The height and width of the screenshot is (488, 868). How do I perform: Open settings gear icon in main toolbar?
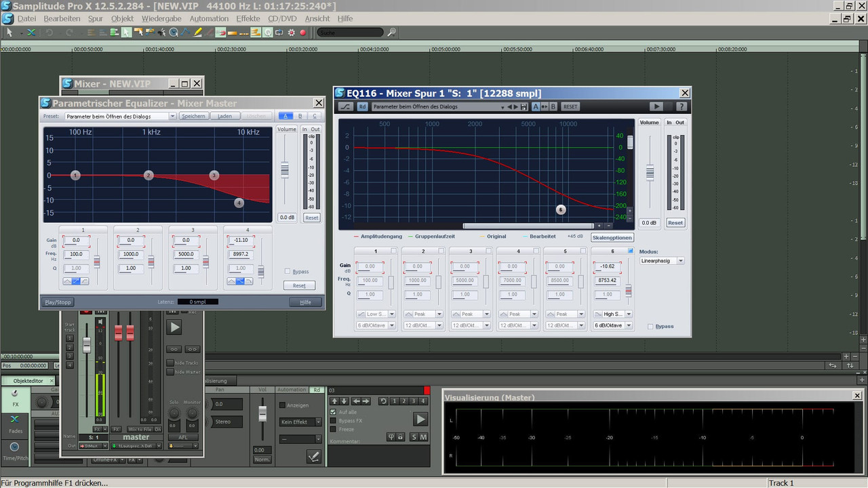pyautogui.click(x=291, y=32)
